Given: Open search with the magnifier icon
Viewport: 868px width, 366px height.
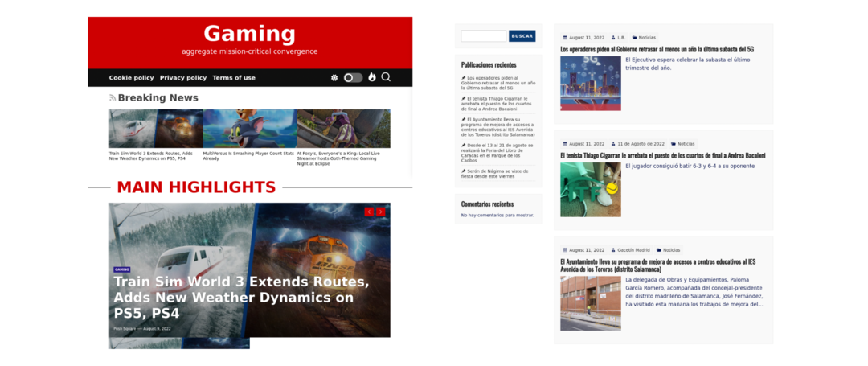Looking at the screenshot, I should (386, 77).
